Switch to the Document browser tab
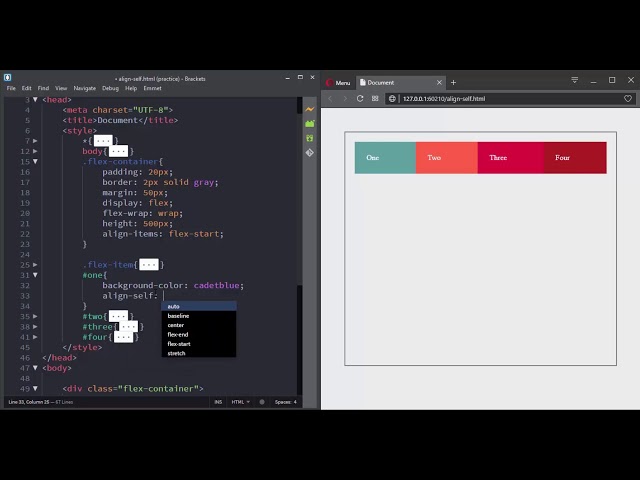640x480 pixels. pos(401,82)
